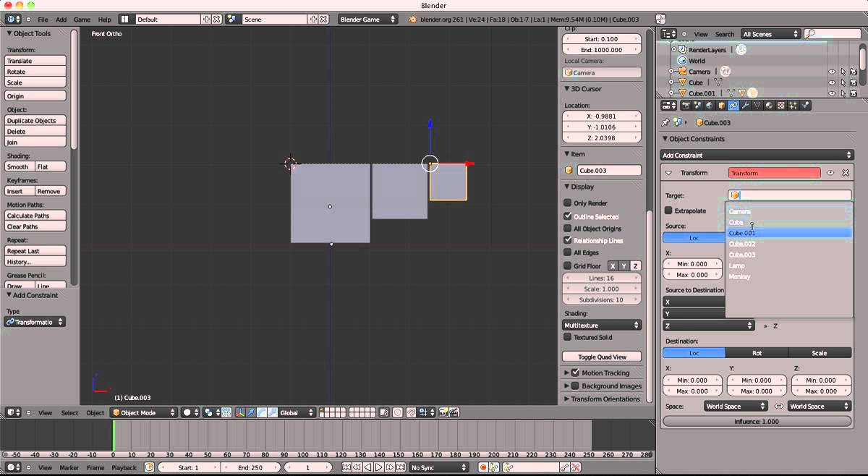This screenshot has height=476, width=868.
Task: Click Duplicate Objects
Action: pos(35,121)
